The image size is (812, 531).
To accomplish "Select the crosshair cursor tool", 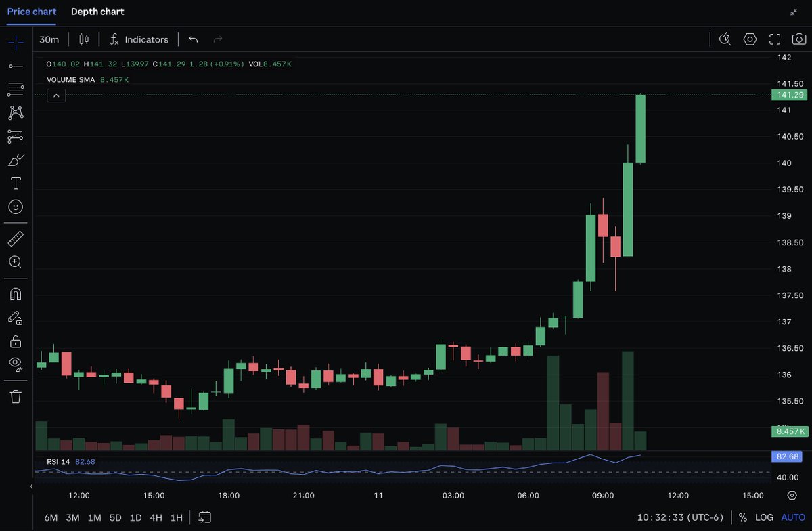I will tap(16, 43).
